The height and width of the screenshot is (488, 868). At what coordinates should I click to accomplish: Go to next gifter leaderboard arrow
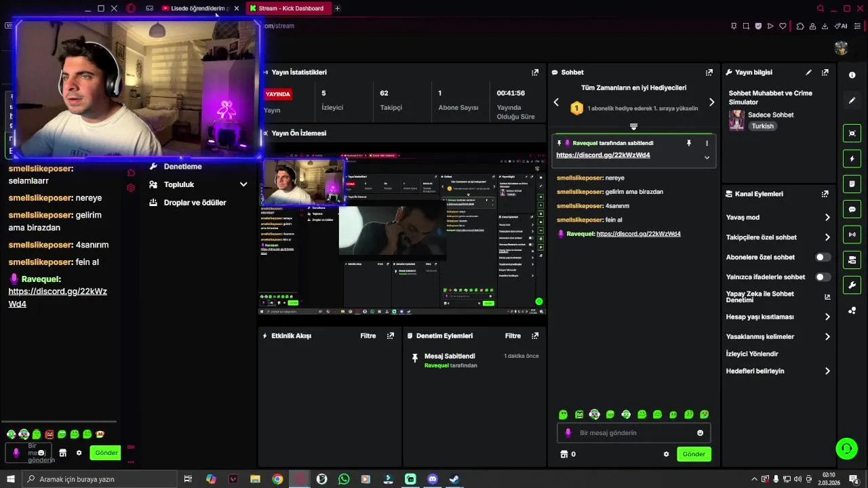[711, 102]
